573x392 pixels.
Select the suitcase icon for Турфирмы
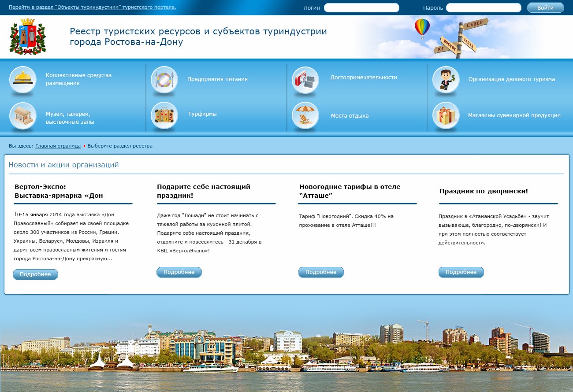(x=164, y=115)
